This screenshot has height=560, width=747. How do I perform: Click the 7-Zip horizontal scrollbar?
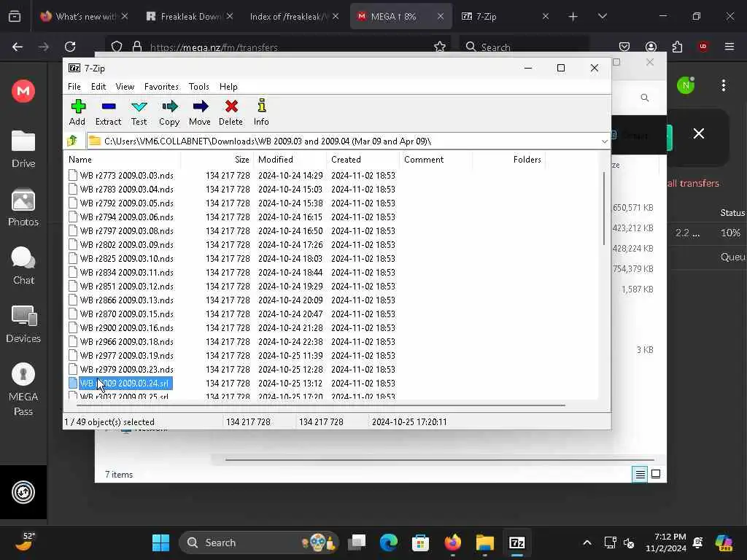(x=321, y=405)
